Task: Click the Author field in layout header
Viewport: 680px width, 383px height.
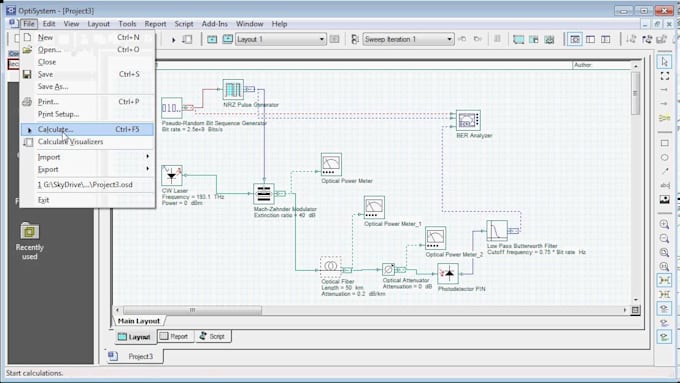Action: click(x=602, y=65)
